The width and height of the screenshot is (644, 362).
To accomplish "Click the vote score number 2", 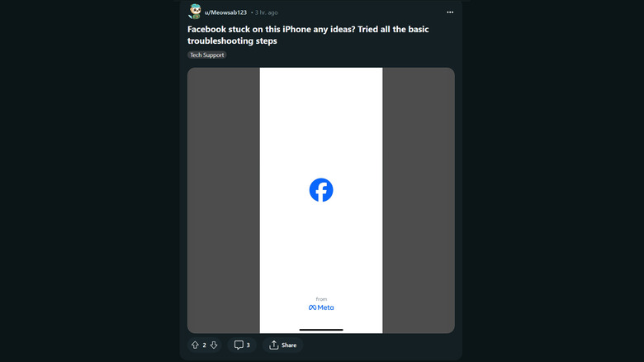I will 204,345.
